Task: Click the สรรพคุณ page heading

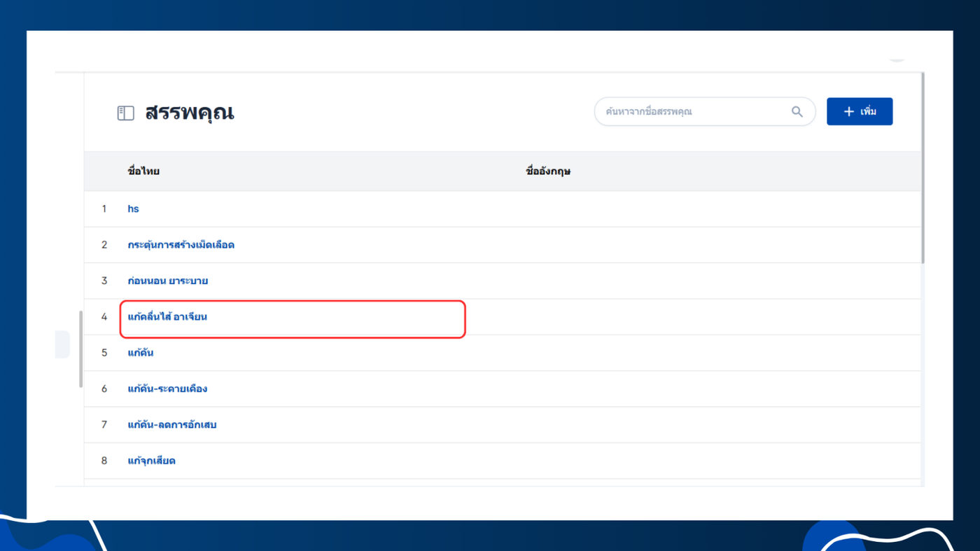Action: [x=190, y=113]
